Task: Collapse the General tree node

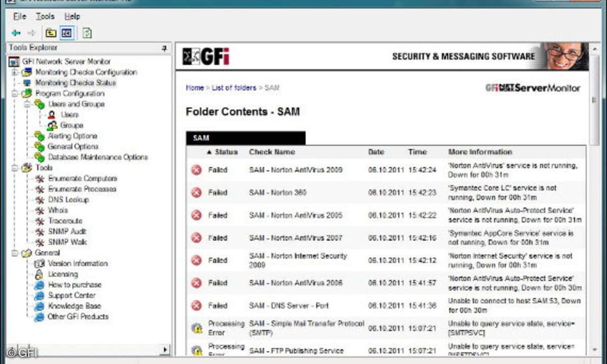Action: tap(15, 253)
